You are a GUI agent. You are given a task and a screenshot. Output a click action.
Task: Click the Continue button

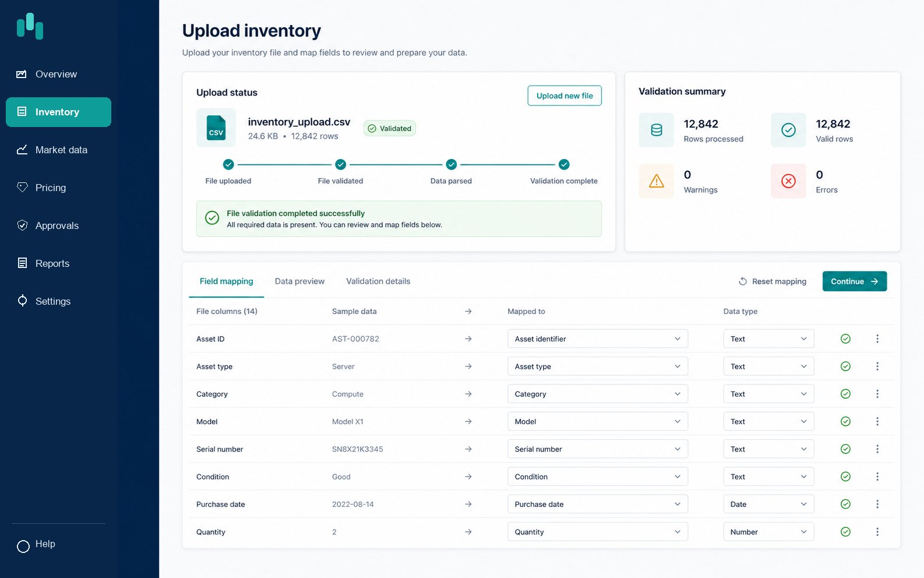pyautogui.click(x=855, y=281)
